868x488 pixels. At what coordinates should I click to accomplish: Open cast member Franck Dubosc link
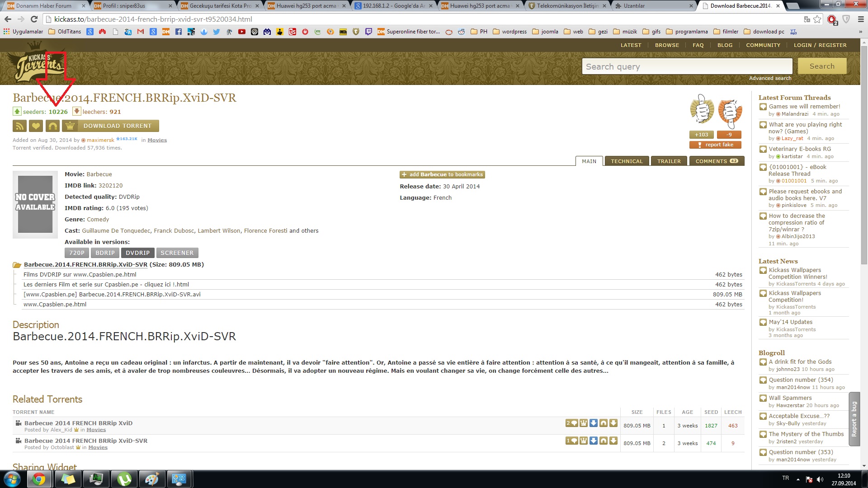pyautogui.click(x=174, y=231)
